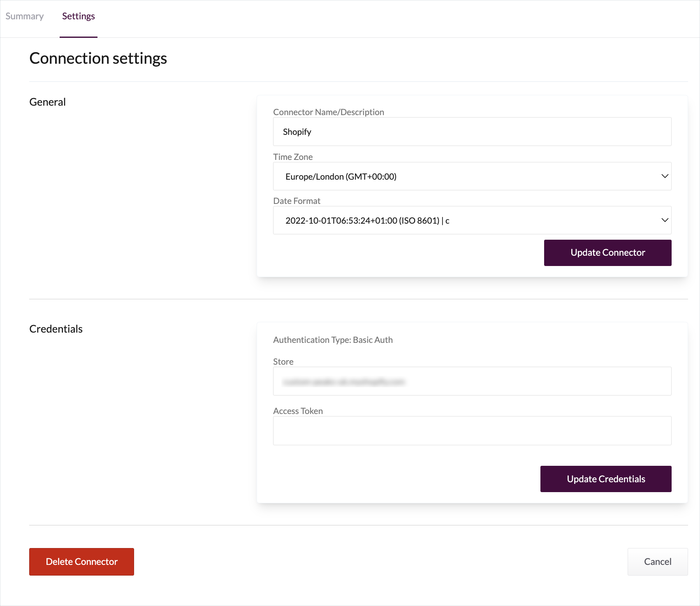Click the chevron arrow in Time Zone field
Screen dimensions: 700x606
click(x=665, y=176)
